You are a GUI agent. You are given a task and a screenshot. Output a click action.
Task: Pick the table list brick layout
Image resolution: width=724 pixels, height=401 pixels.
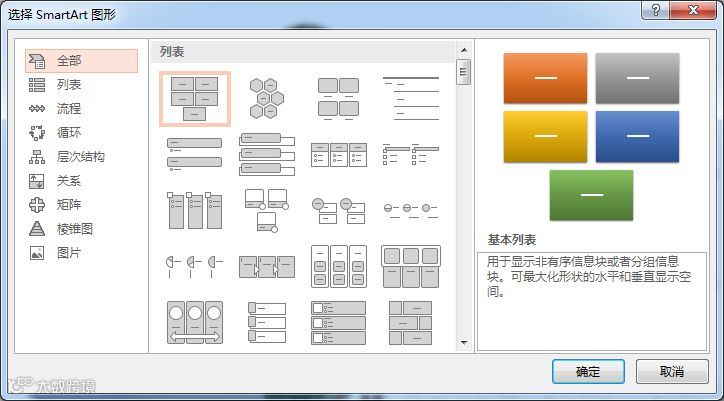coord(410,322)
